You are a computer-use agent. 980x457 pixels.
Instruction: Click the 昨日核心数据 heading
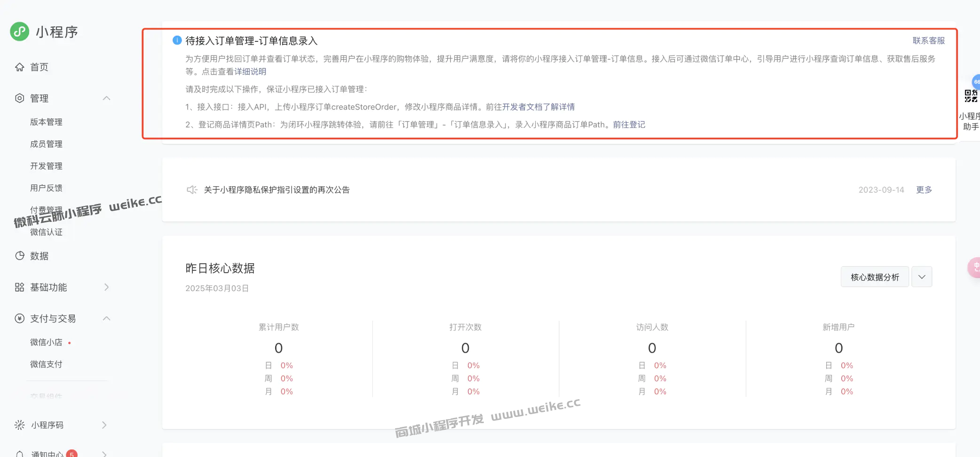pos(220,268)
